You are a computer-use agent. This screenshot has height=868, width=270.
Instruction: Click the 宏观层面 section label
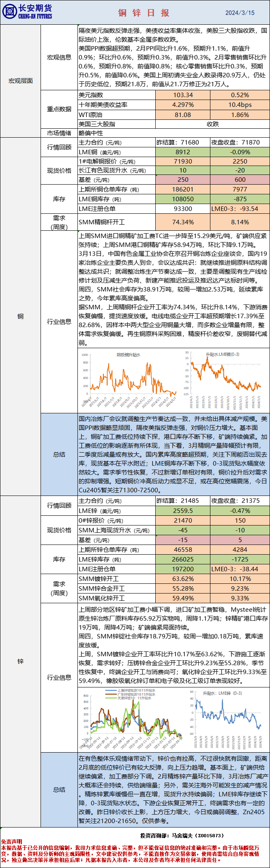pos(21,81)
